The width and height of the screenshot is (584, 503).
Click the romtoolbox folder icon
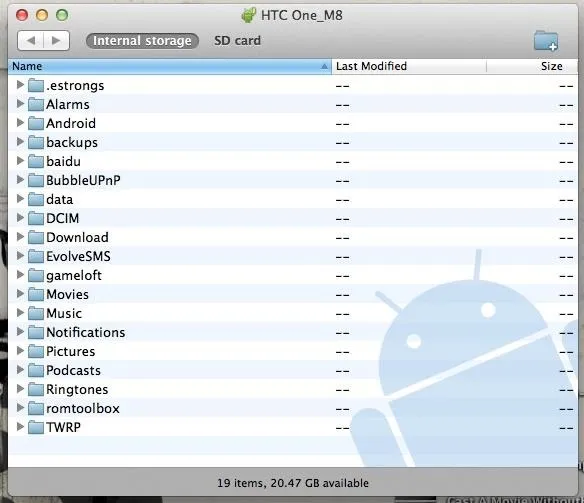pyautogui.click(x=36, y=408)
